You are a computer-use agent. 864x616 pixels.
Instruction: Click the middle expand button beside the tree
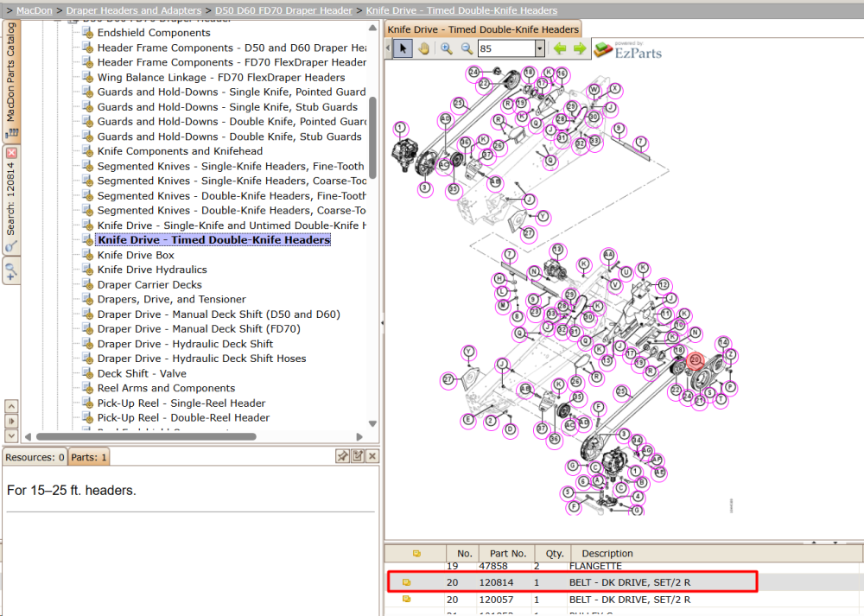(x=11, y=422)
